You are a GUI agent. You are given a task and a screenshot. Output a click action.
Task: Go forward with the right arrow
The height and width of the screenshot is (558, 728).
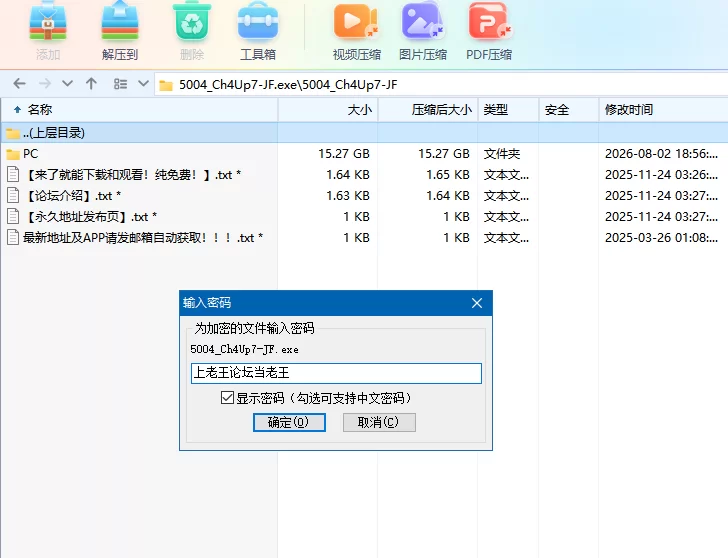pyautogui.click(x=45, y=84)
